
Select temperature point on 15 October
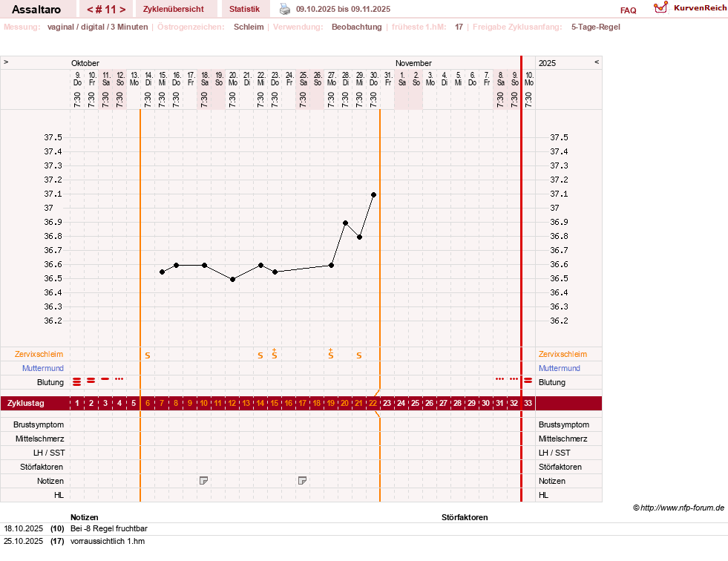point(162,272)
